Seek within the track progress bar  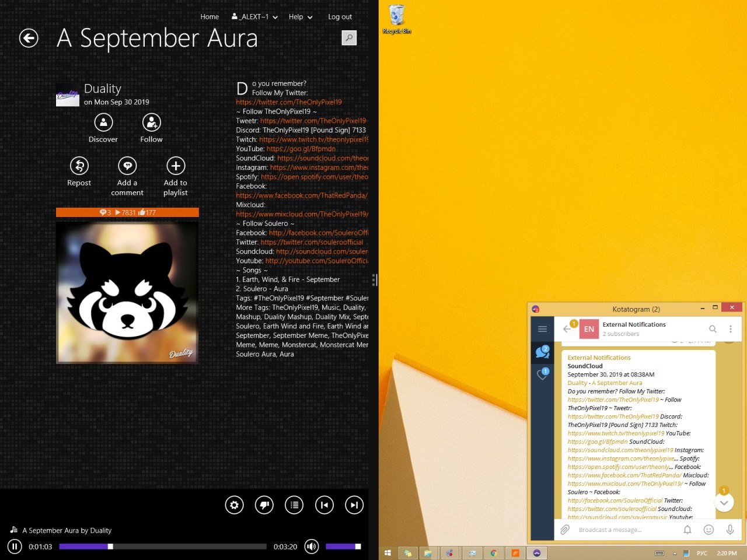163,547
